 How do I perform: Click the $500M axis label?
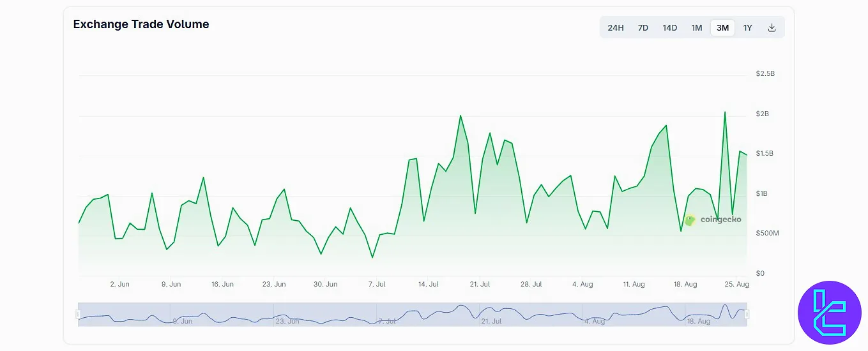coord(767,233)
